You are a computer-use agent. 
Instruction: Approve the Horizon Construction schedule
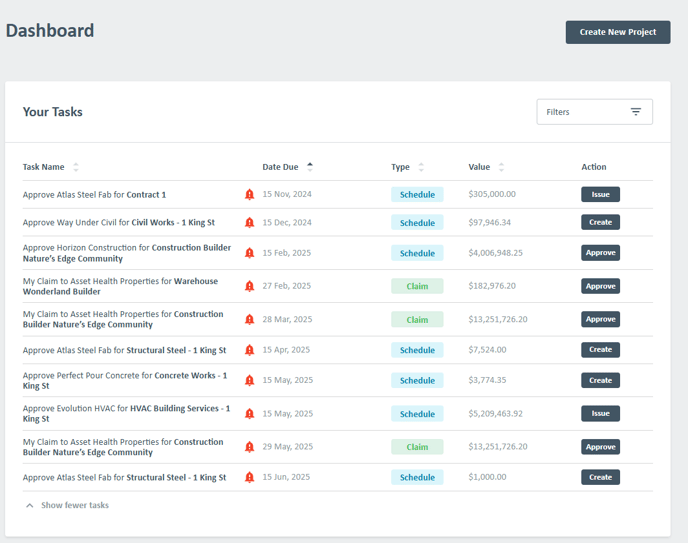pos(600,253)
